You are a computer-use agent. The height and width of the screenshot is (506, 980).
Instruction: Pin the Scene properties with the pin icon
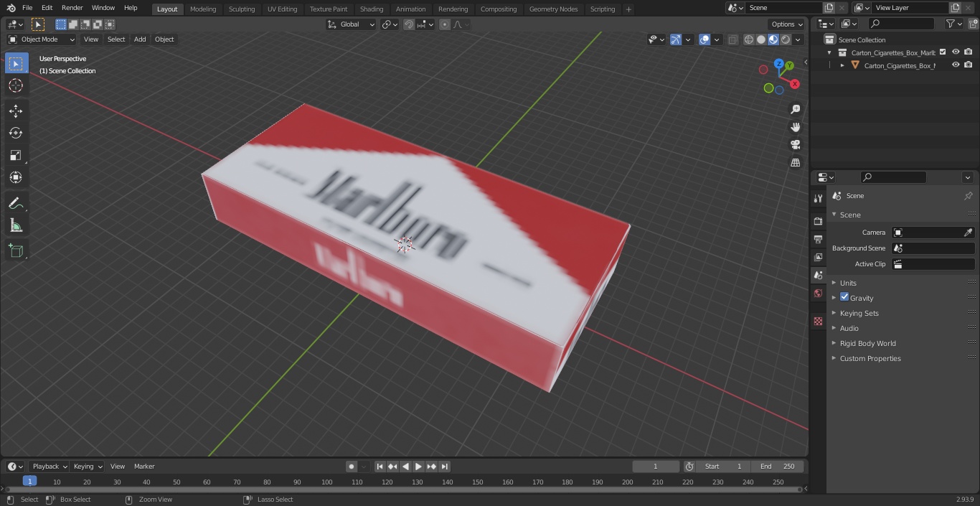pyautogui.click(x=968, y=196)
